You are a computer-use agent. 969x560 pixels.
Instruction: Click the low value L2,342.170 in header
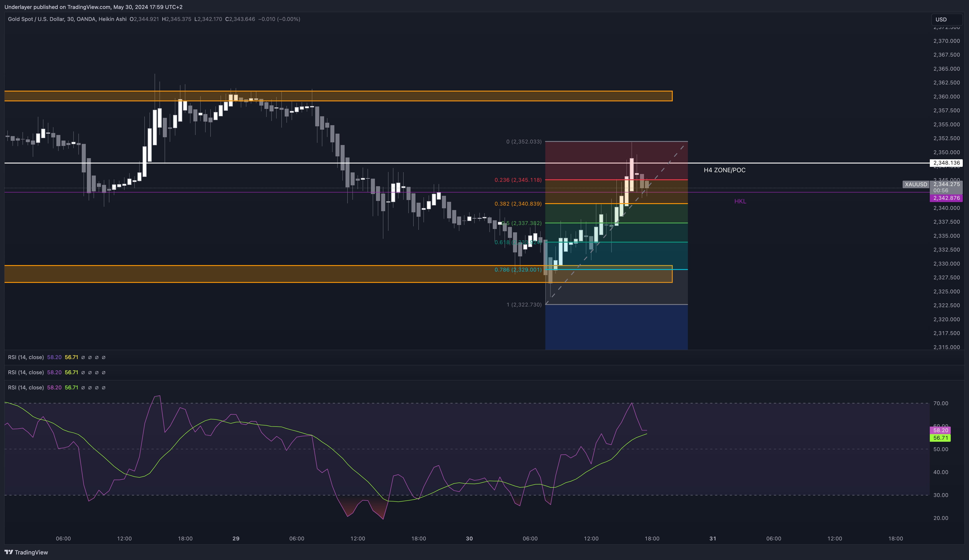[x=208, y=19]
